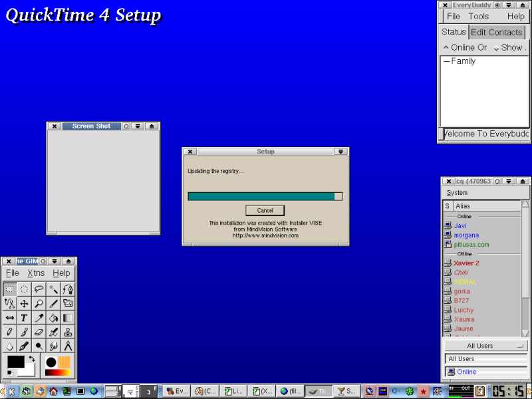
Task: Select the Clone stamp tool
Action: tap(68, 332)
